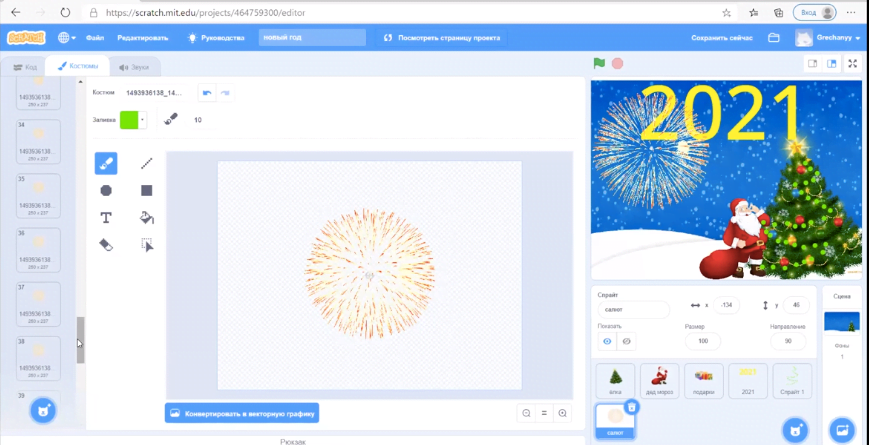Open My Stuff folder icon
This screenshot has width=869, height=445.
click(x=774, y=38)
